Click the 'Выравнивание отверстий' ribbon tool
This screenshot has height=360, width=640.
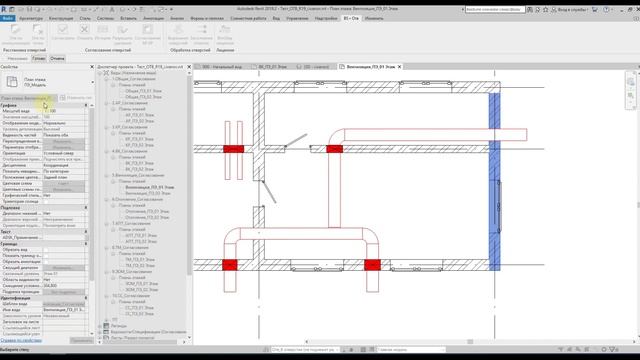click(178, 34)
